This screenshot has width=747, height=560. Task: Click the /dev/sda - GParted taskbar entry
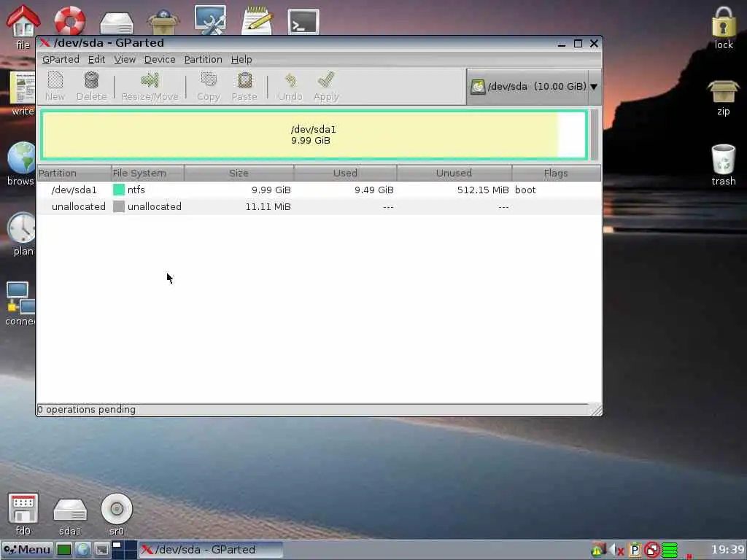point(211,550)
